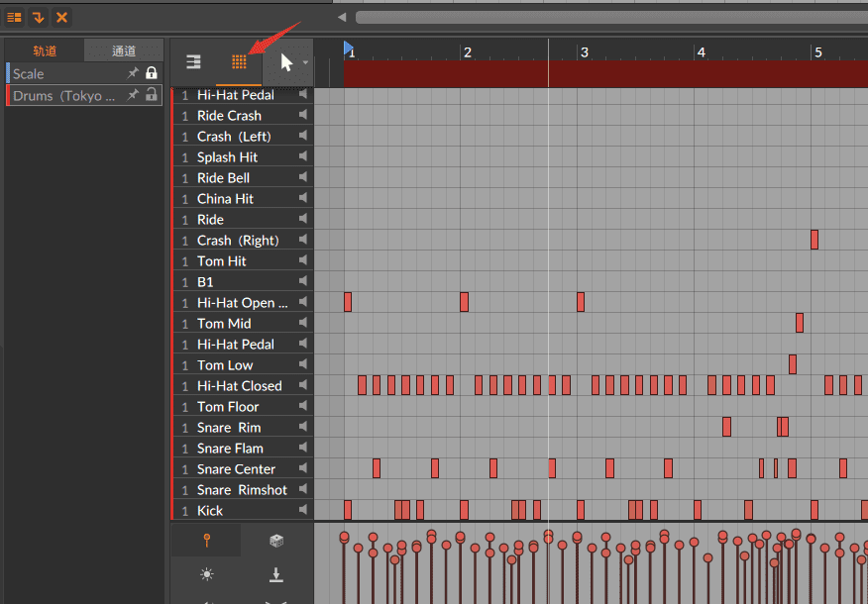Audition Hi-Hat Closed speaker icon
This screenshot has width=868, height=604.
303,385
